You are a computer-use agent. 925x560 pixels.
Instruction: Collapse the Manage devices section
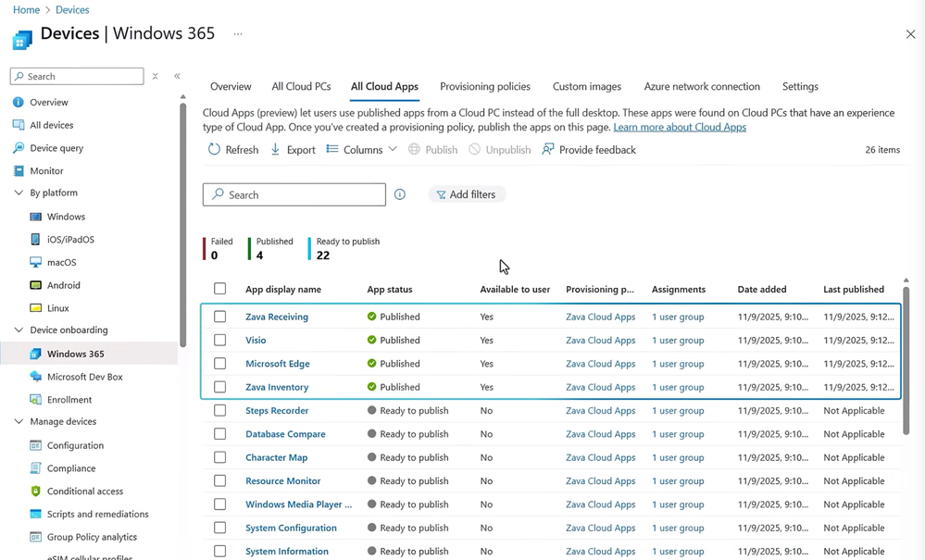pyautogui.click(x=19, y=422)
